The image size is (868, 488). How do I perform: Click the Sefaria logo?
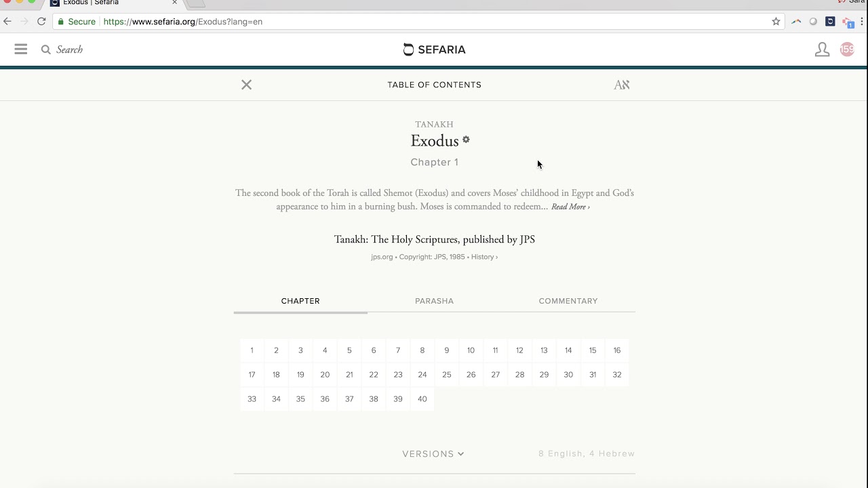tap(434, 49)
